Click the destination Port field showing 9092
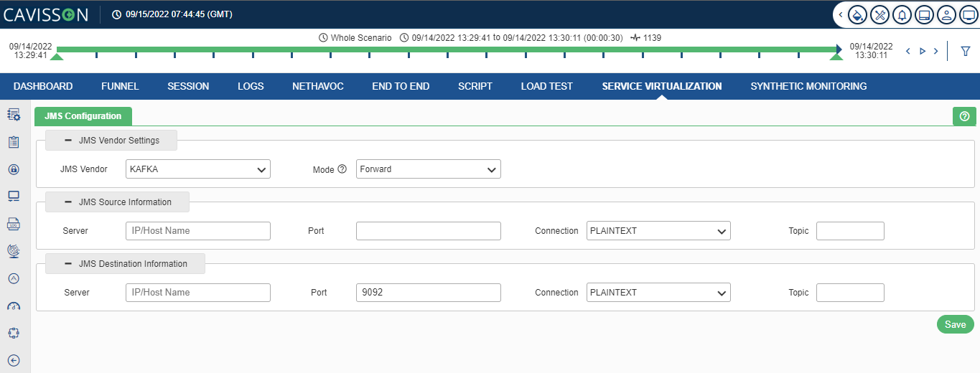The height and width of the screenshot is (373, 980). 429,293
